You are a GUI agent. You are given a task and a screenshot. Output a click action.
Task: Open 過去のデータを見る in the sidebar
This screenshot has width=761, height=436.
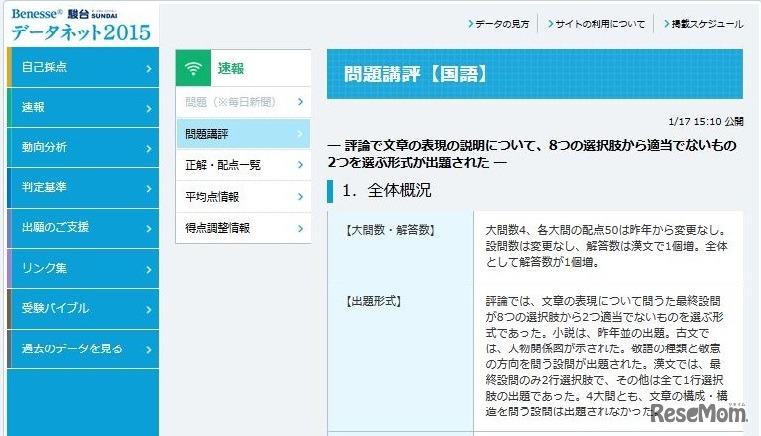click(x=83, y=349)
